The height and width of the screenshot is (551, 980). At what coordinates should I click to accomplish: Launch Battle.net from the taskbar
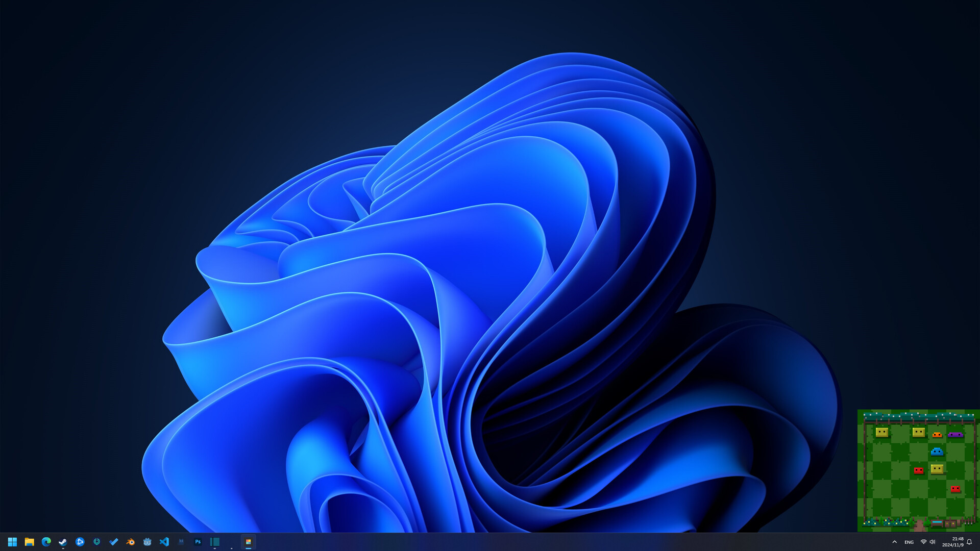click(x=80, y=542)
